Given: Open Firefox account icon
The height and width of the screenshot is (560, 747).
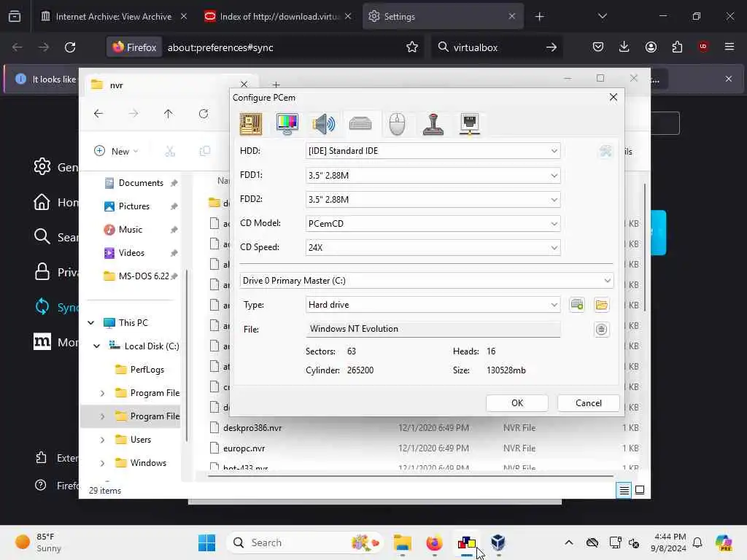Looking at the screenshot, I should tap(651, 47).
